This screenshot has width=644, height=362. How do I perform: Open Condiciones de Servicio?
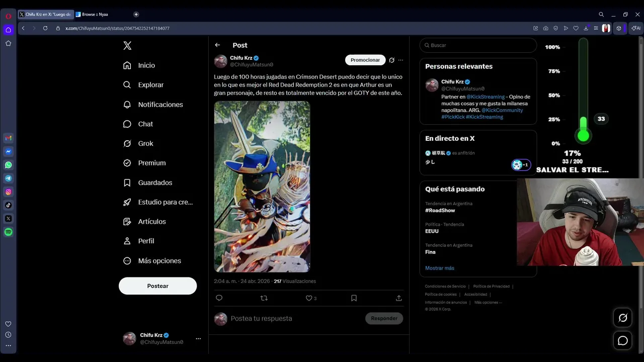[x=445, y=286]
